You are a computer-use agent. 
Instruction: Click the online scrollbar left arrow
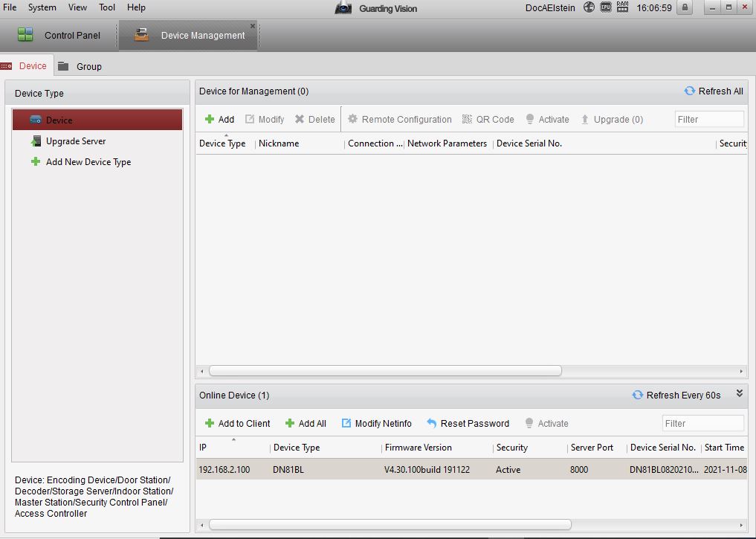pos(202,525)
